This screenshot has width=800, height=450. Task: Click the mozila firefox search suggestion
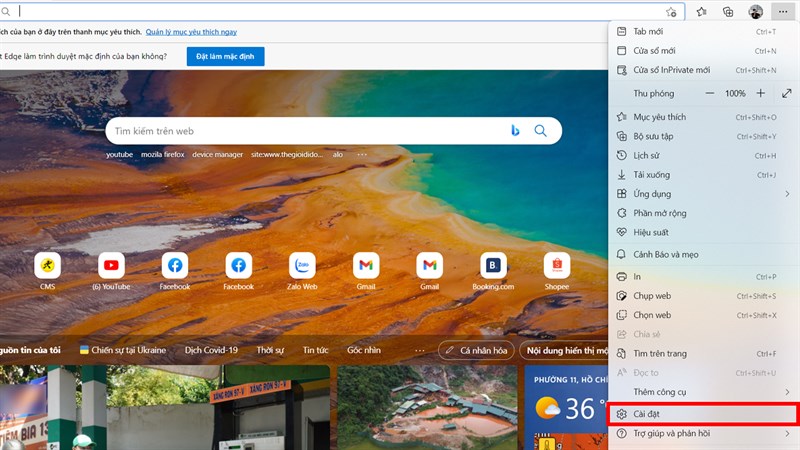point(163,155)
